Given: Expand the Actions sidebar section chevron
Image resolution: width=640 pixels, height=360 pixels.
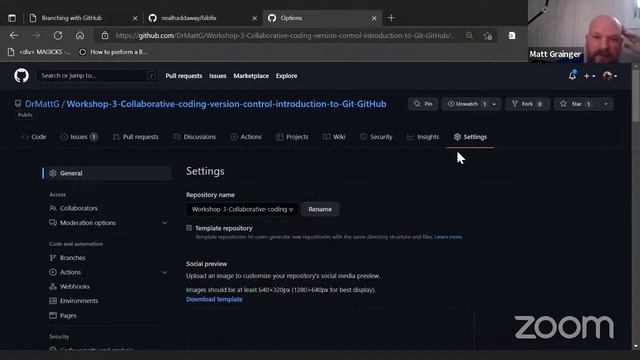Looking at the screenshot, I should click(x=164, y=272).
